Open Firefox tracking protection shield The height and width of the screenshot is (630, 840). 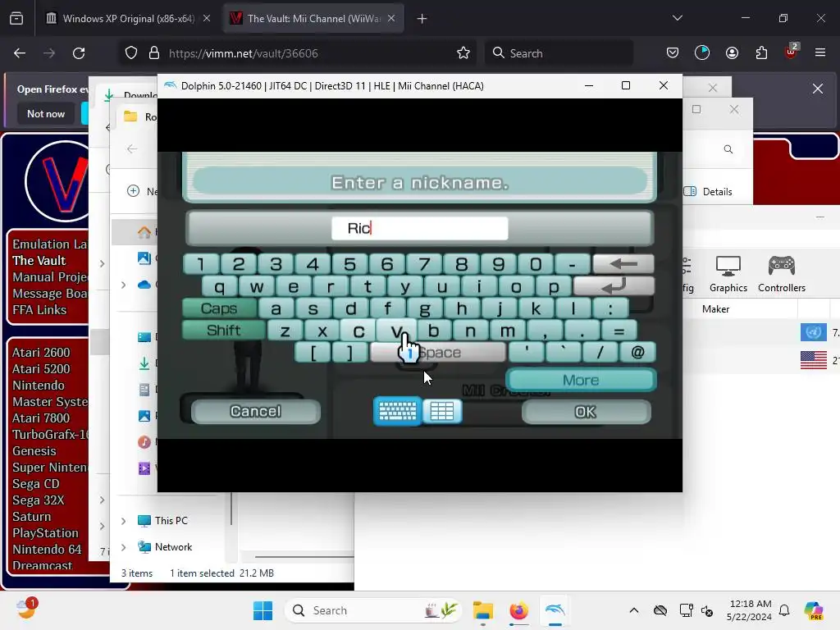pos(131,53)
